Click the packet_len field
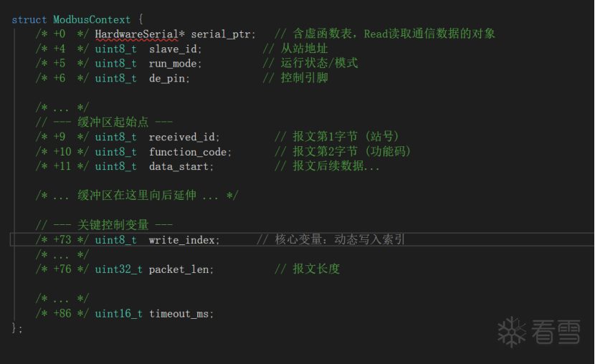Viewport: 595px width, 364px height. (x=181, y=269)
